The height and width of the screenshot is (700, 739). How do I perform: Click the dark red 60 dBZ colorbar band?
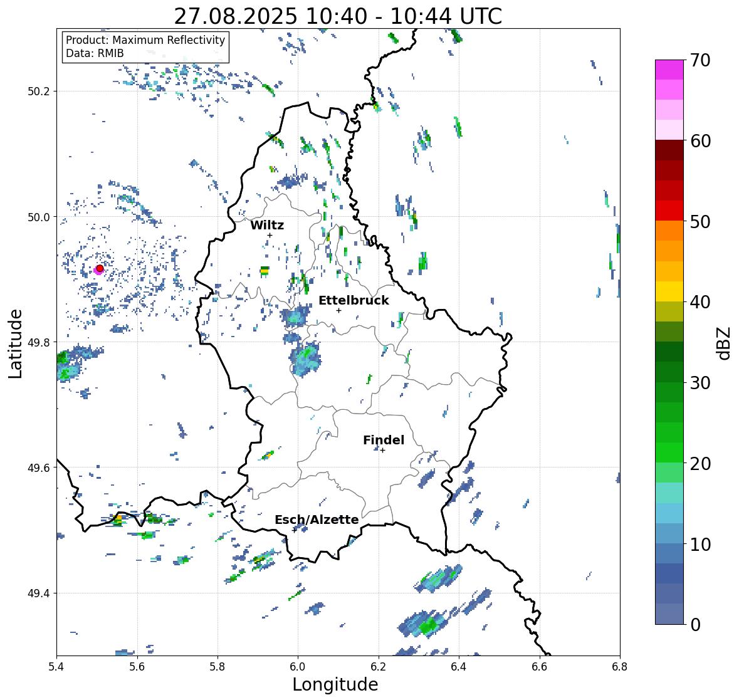669,150
